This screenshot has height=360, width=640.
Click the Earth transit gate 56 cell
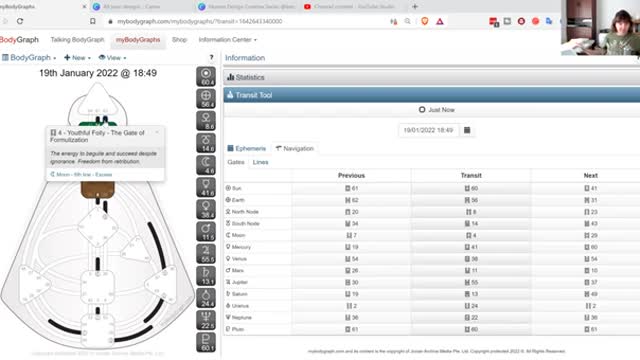point(471,200)
